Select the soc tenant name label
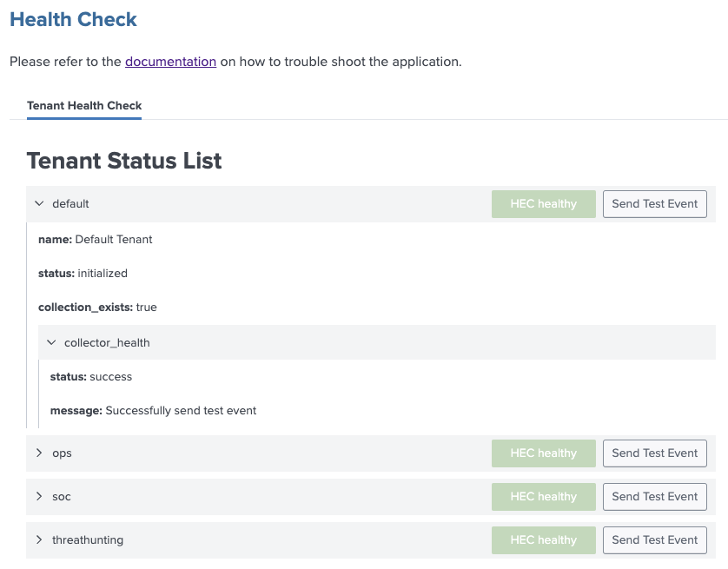 pyautogui.click(x=62, y=497)
